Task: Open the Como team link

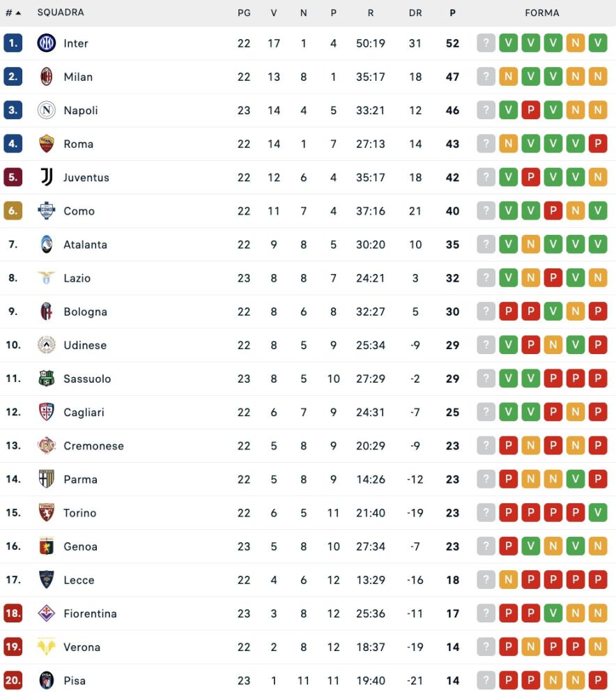Action: 79,211
